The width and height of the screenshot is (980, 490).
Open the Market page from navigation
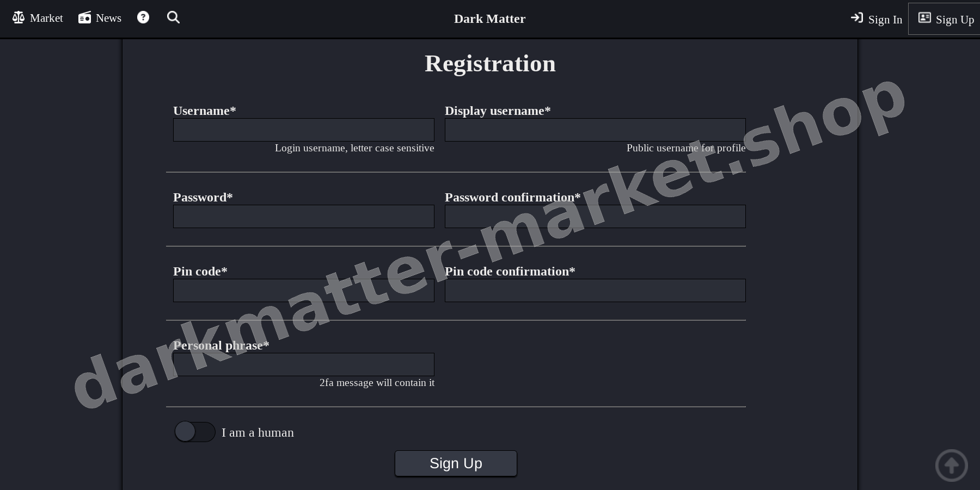[x=46, y=18]
